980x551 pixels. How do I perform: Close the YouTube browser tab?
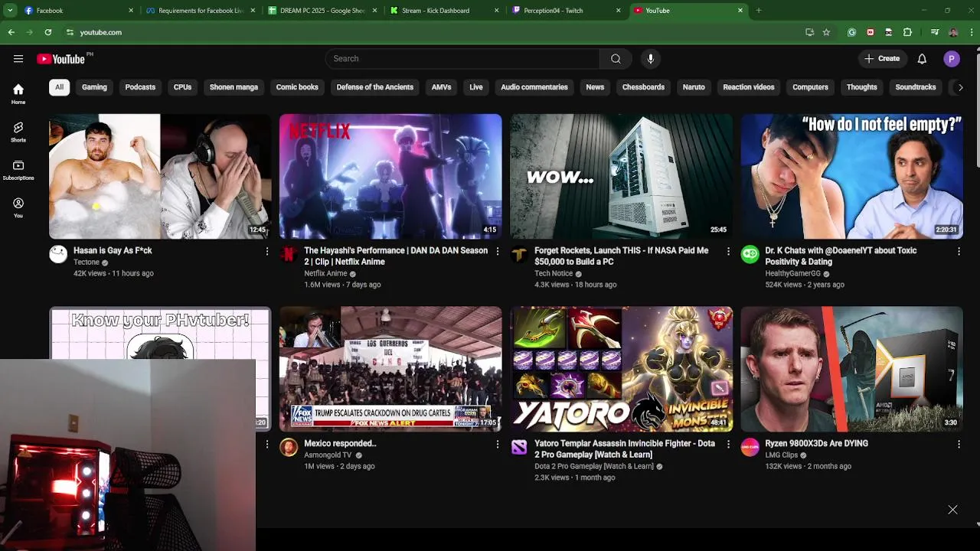tap(740, 11)
